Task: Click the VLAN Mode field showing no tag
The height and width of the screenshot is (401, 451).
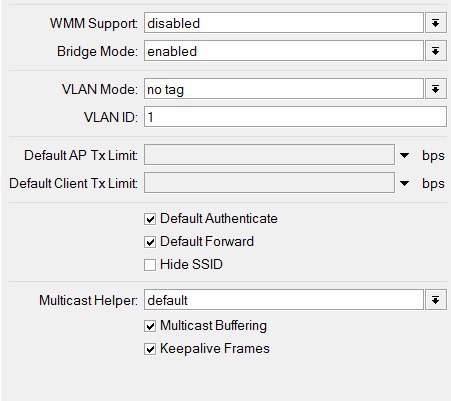Action: pyautogui.click(x=284, y=89)
